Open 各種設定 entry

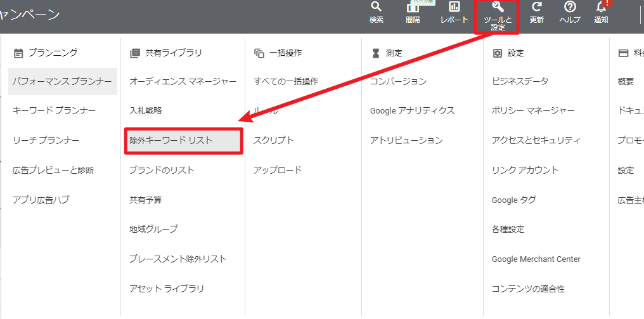[508, 229]
